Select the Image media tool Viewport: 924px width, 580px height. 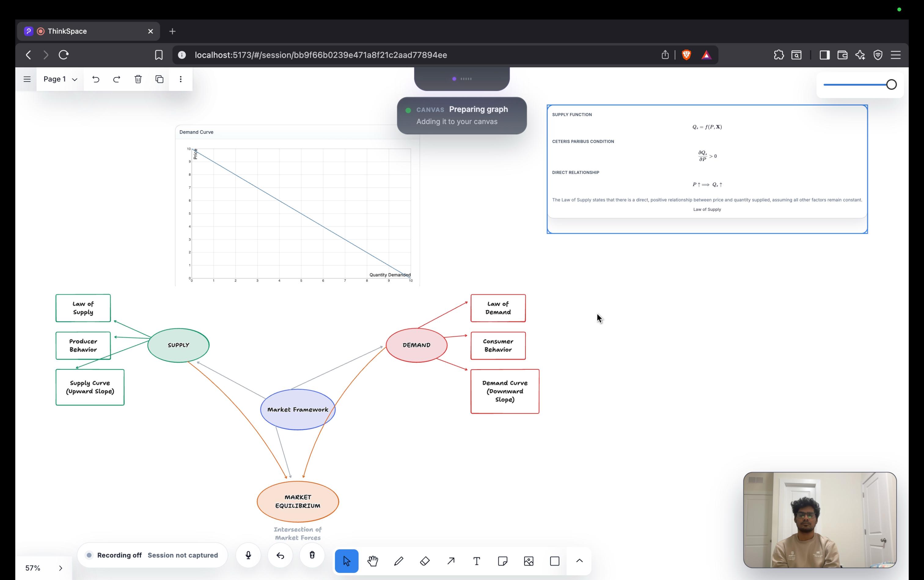pos(529,561)
